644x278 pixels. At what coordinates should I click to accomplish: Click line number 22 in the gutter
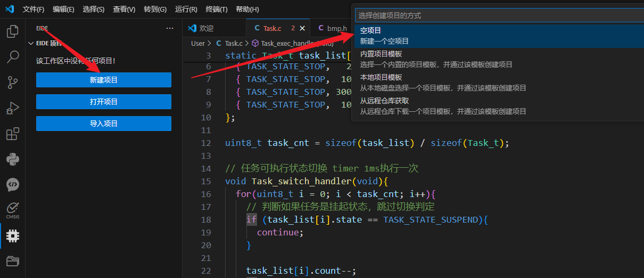coord(206,271)
